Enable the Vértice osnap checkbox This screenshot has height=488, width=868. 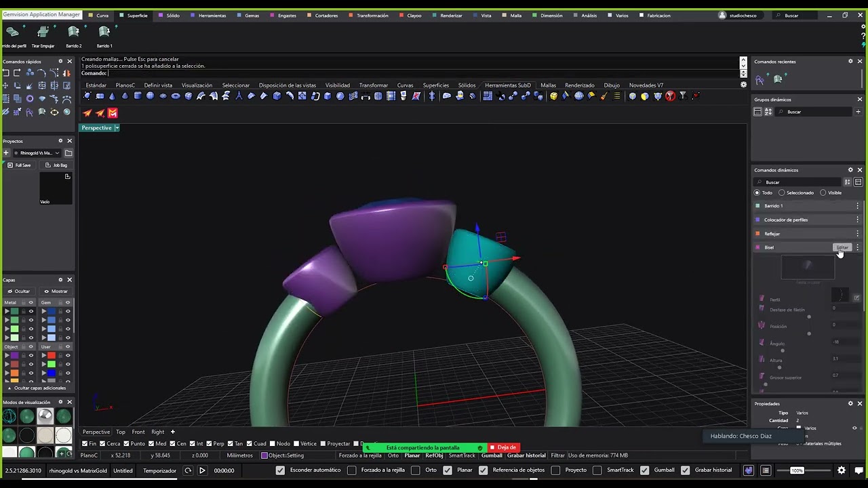coord(295,444)
